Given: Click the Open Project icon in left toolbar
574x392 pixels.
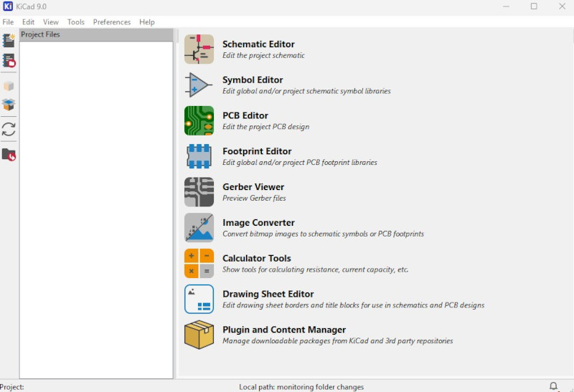Looking at the screenshot, I should (9, 60).
